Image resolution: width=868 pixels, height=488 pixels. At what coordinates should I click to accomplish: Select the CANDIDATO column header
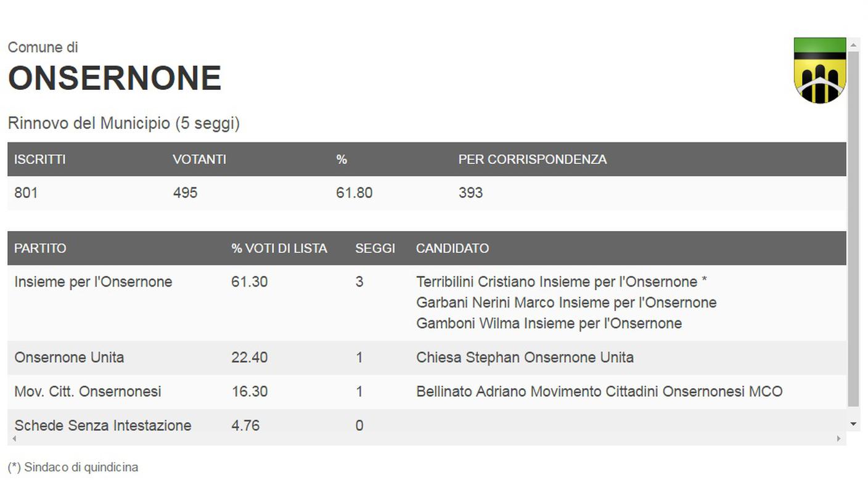(452, 248)
